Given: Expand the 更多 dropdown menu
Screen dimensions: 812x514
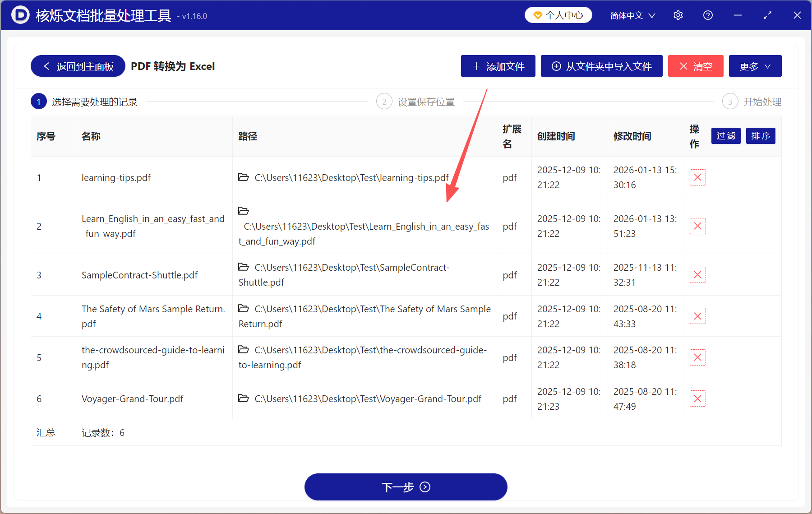Looking at the screenshot, I should (x=755, y=66).
